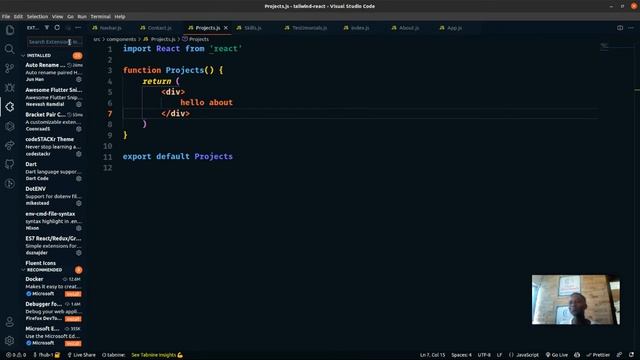The width and height of the screenshot is (640, 360).
Task: Change the LF end-of-line selector
Action: pyautogui.click(x=499, y=355)
